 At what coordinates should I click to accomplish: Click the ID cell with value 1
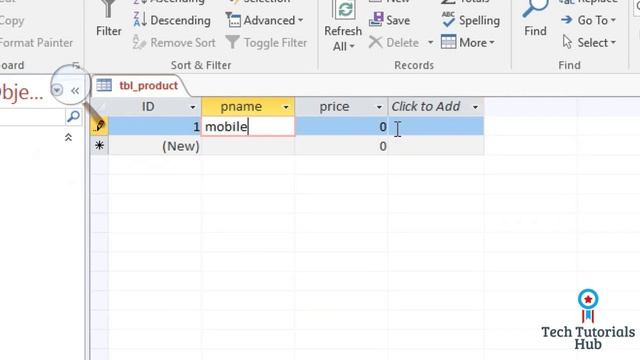tap(155, 127)
